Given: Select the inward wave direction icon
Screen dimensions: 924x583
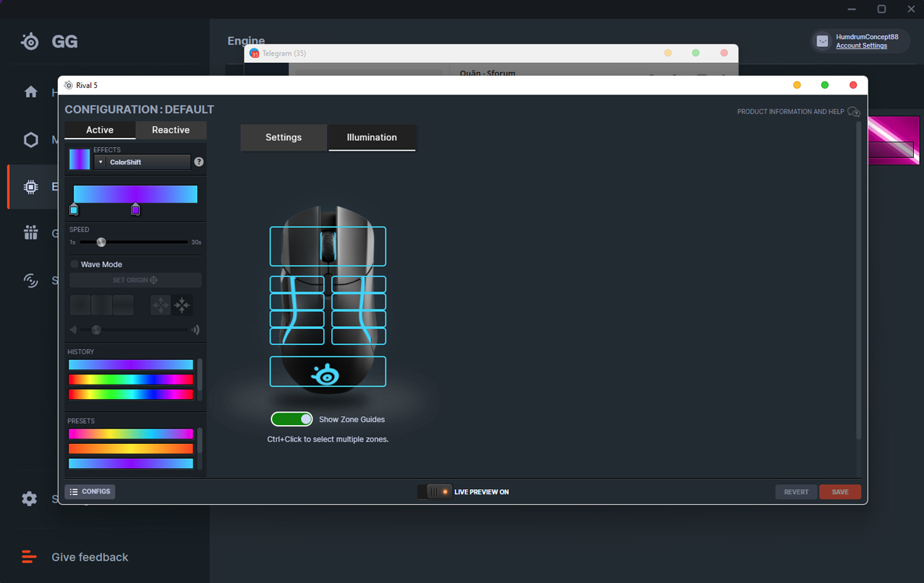Looking at the screenshot, I should tap(182, 305).
